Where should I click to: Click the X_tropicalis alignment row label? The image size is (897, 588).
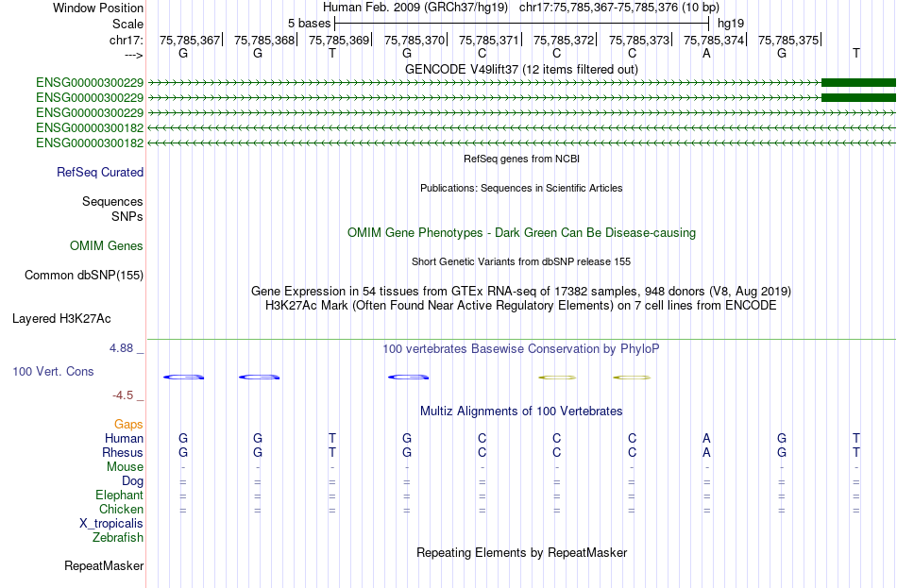(x=111, y=524)
